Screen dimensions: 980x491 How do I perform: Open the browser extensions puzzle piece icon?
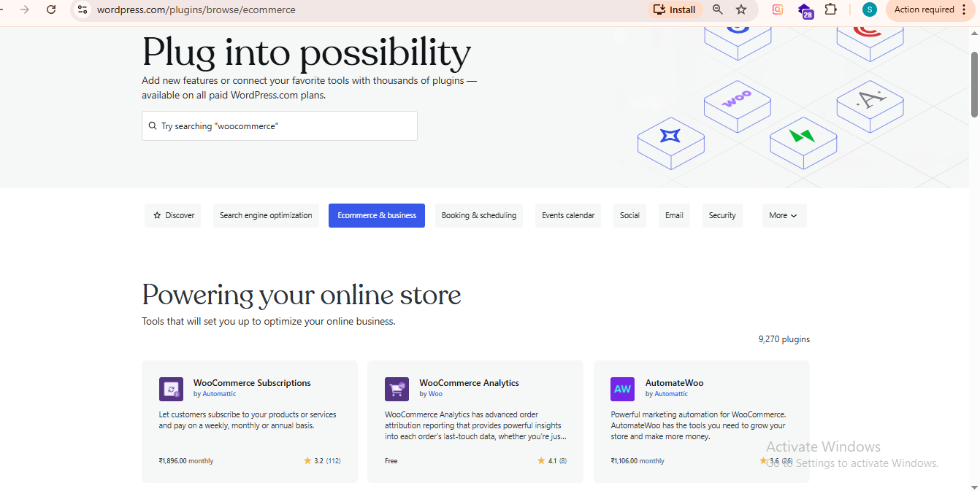tap(830, 9)
